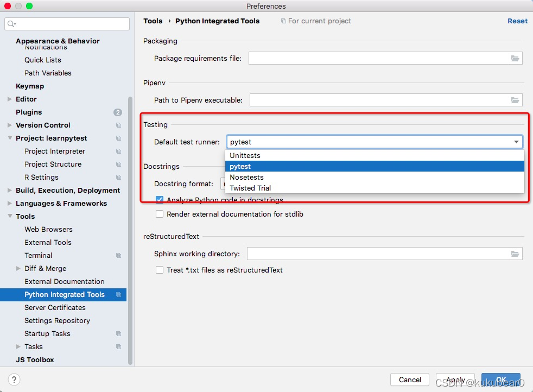Open JS Toolbox settings

click(x=35, y=360)
